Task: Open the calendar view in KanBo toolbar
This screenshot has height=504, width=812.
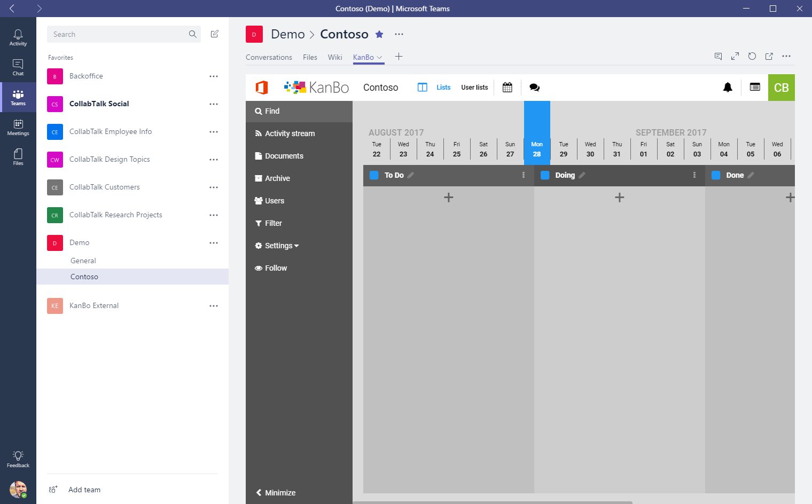Action: (506, 87)
